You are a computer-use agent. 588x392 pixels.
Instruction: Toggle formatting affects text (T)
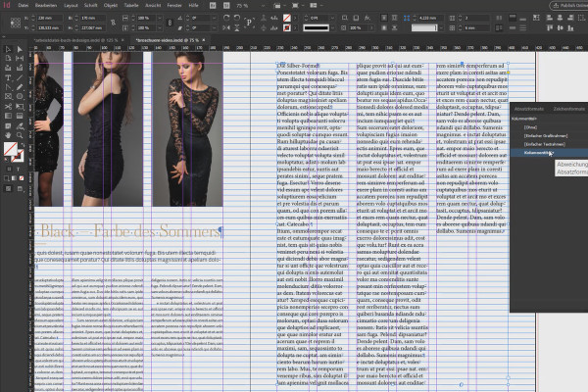(18, 169)
